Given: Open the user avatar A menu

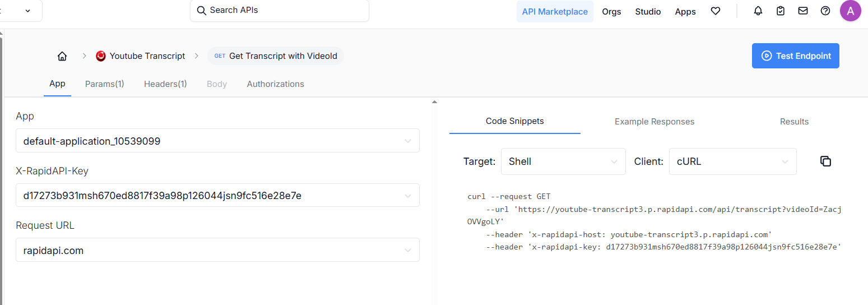Looking at the screenshot, I should click(x=851, y=11).
